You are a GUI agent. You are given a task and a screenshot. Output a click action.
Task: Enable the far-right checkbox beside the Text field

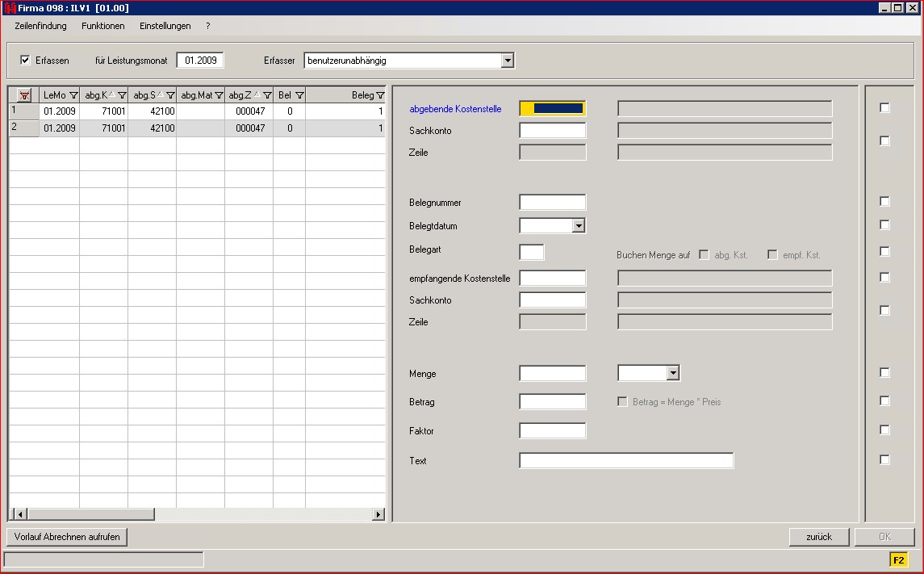coord(884,460)
